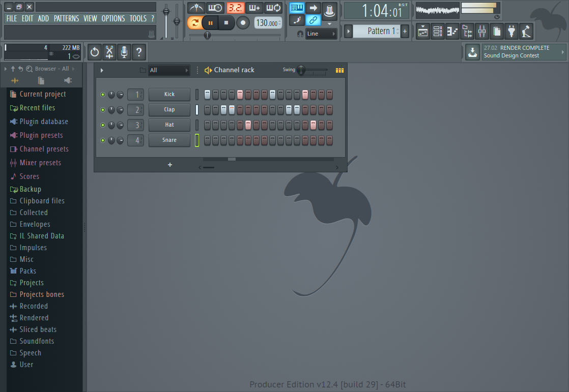The height and width of the screenshot is (392, 569).
Task: Click the channel rack horizontal scrollbar
Action: (x=232, y=159)
